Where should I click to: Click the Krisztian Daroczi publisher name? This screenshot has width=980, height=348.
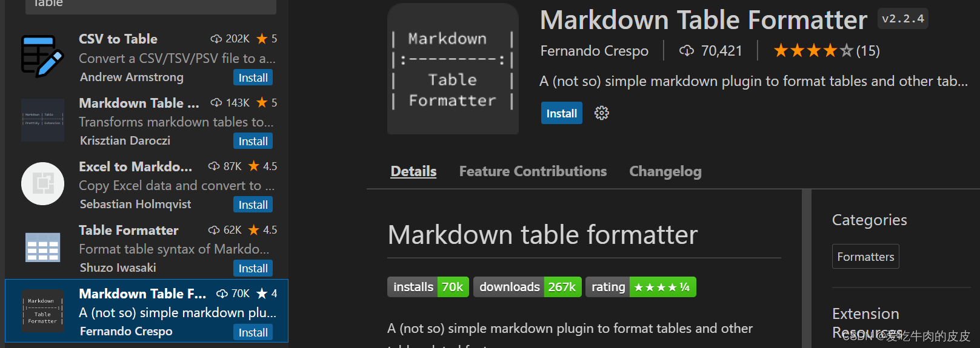coord(125,140)
